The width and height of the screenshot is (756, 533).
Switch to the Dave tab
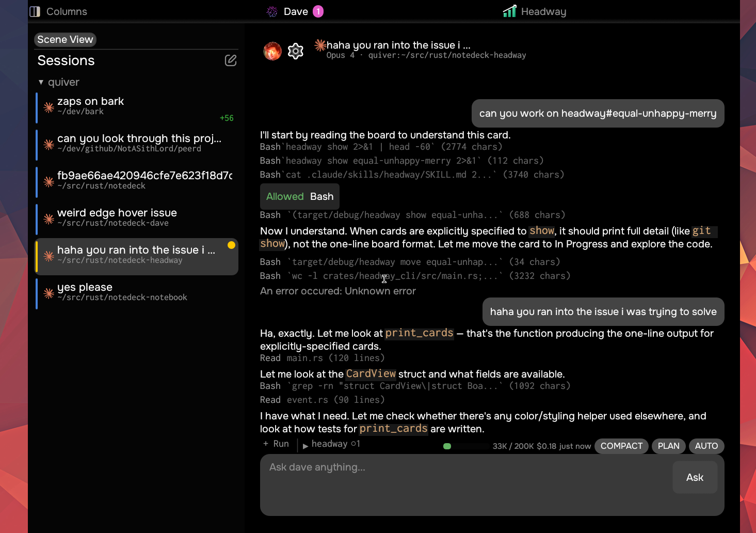coord(295,11)
